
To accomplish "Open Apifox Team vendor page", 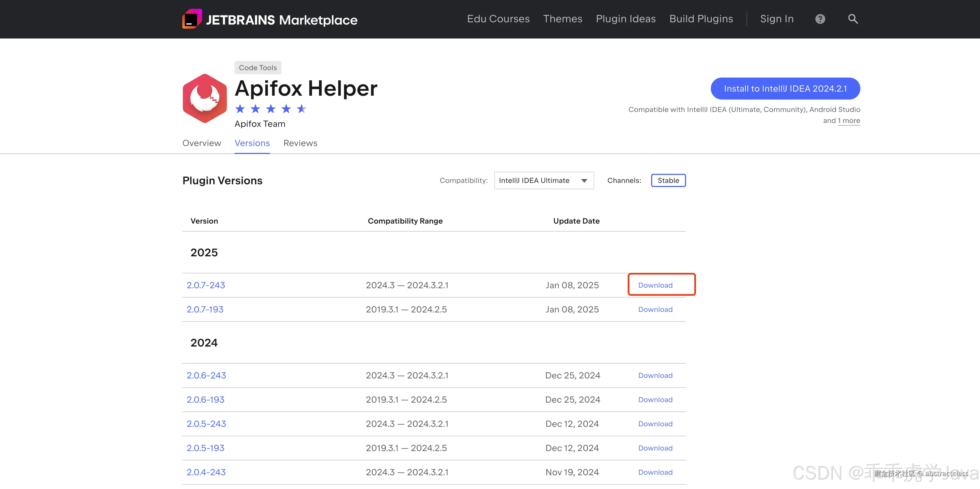I will (x=260, y=124).
